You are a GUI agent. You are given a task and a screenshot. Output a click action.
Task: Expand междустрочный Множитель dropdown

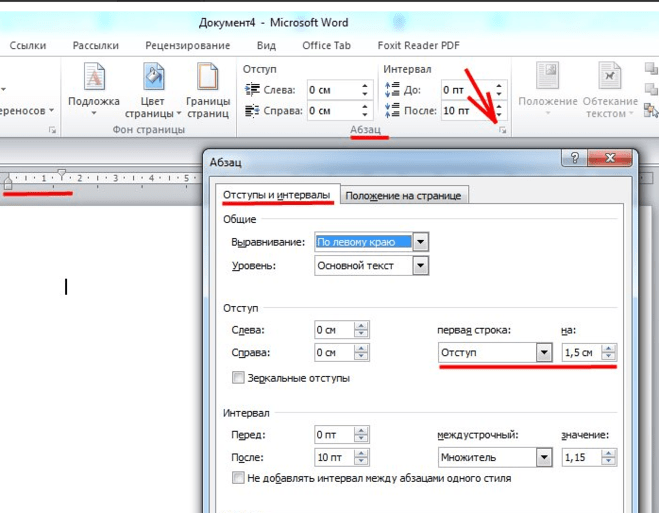click(544, 457)
